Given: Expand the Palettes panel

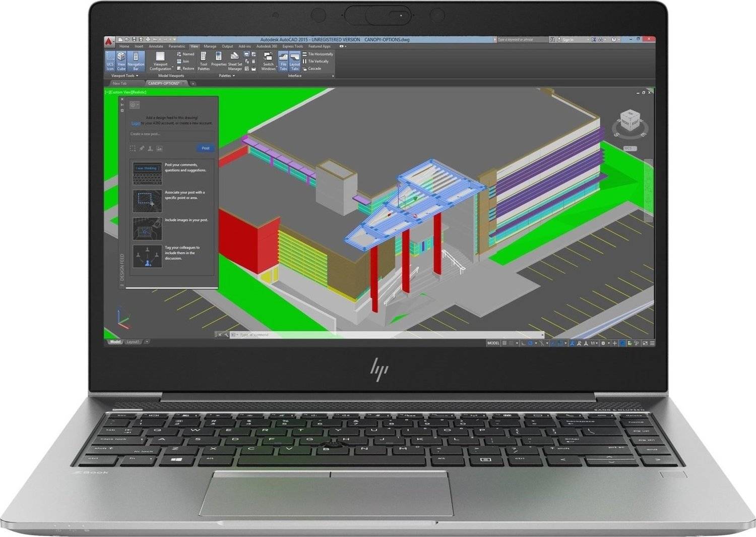Looking at the screenshot, I should pyautogui.click(x=227, y=76).
